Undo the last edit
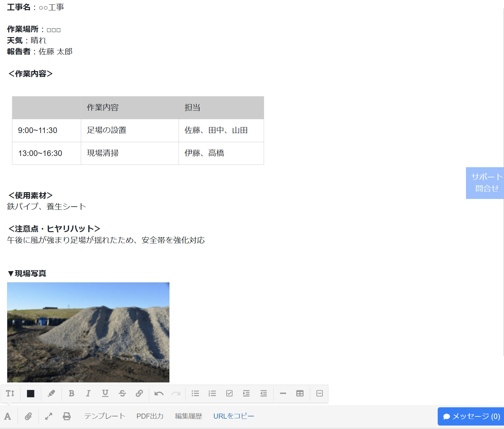Viewport: 504px width, 429px height. pos(159,393)
